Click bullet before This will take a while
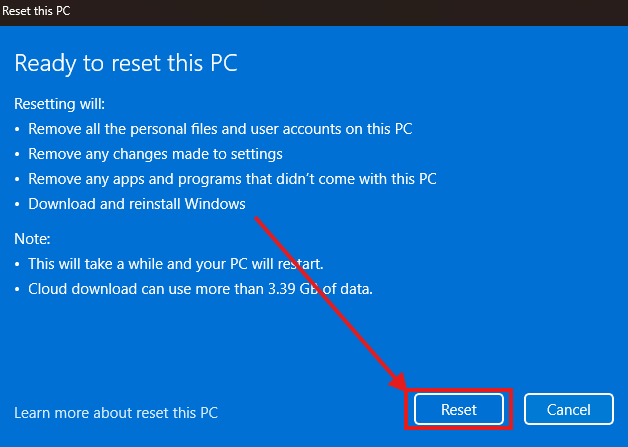 pyautogui.click(x=18, y=265)
